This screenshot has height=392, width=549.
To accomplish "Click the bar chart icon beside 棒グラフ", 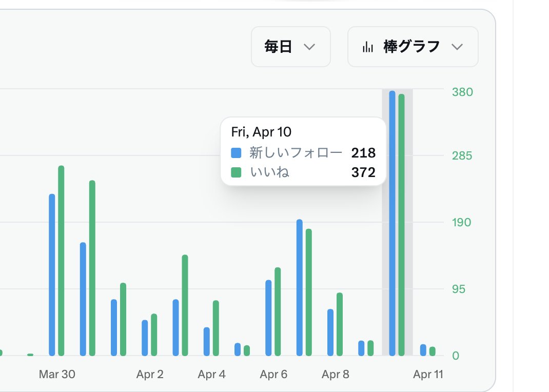I will pyautogui.click(x=368, y=47).
